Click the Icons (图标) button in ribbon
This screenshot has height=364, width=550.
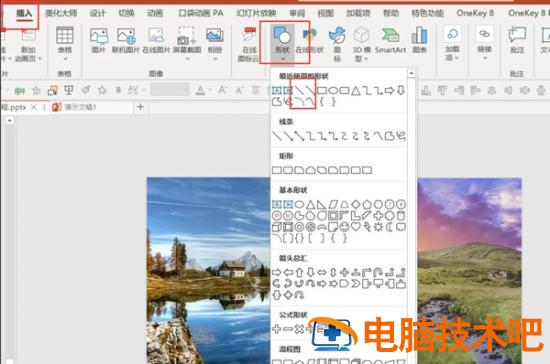[337, 43]
